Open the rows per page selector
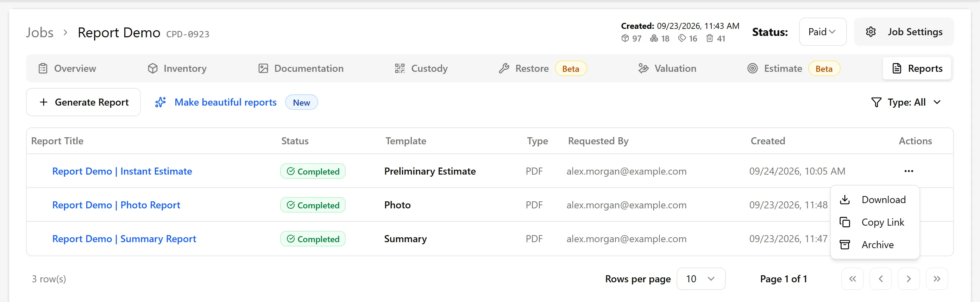980x302 pixels. pyautogui.click(x=701, y=279)
